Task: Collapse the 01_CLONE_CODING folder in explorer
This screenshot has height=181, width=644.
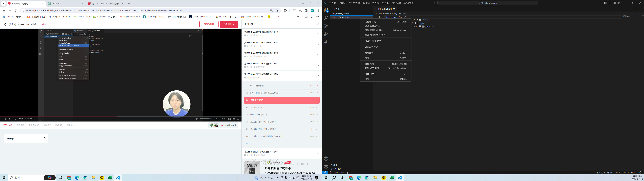Action: [x=351, y=14]
